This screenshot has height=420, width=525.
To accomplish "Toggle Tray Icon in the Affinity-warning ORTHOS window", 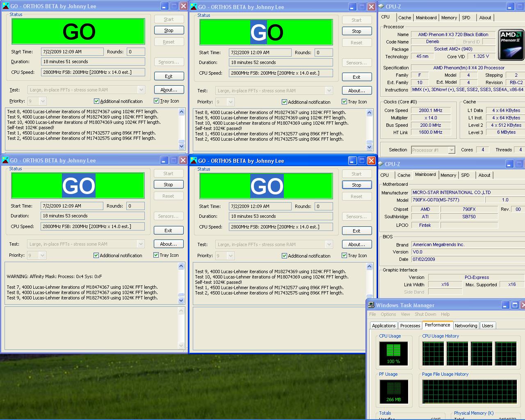I will (x=166, y=255).
